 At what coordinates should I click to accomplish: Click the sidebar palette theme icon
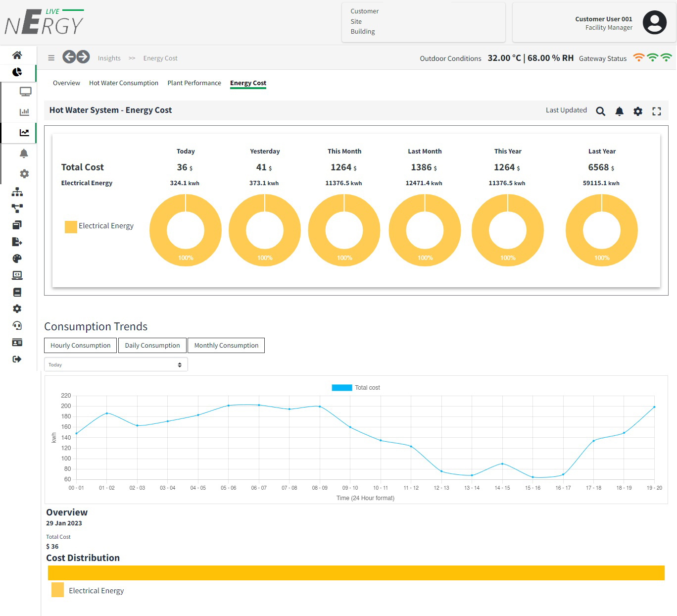pos(17,258)
